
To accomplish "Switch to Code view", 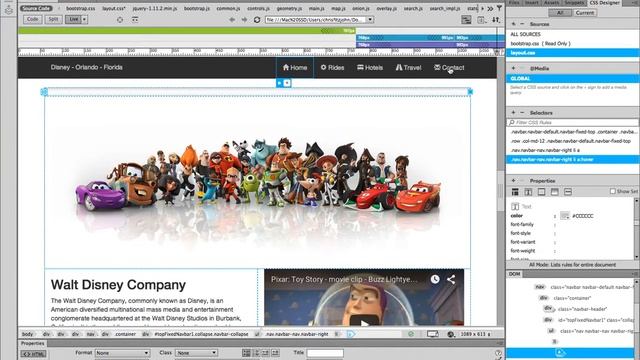I will pos(32,19).
